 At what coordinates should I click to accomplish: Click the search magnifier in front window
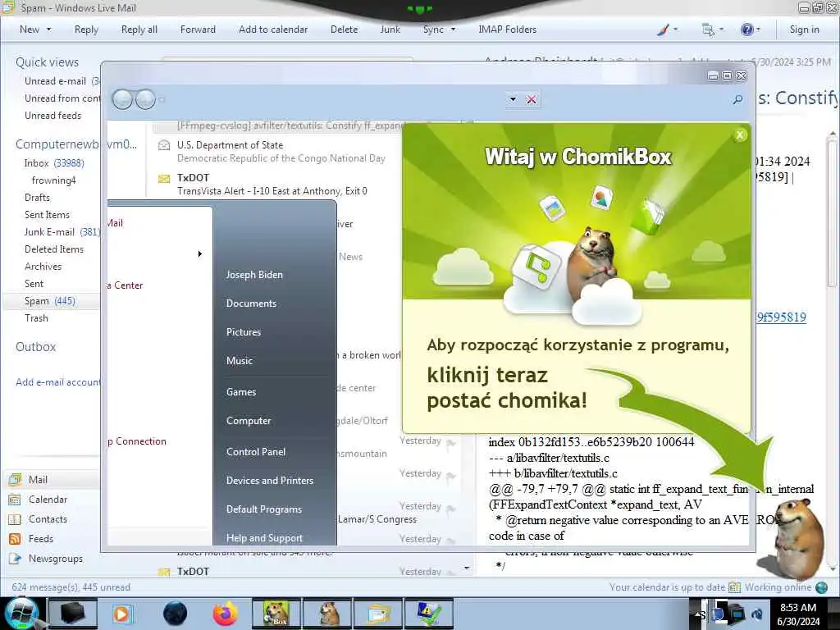click(x=737, y=99)
